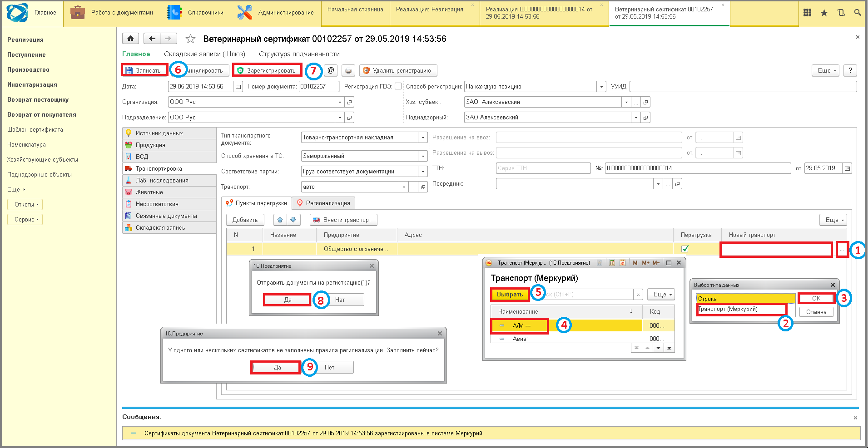Select Лаб. исследования section
The width and height of the screenshot is (868, 448).
(x=169, y=181)
